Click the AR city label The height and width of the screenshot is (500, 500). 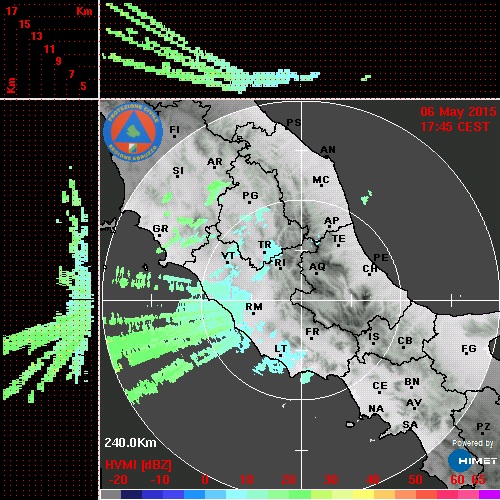click(215, 162)
